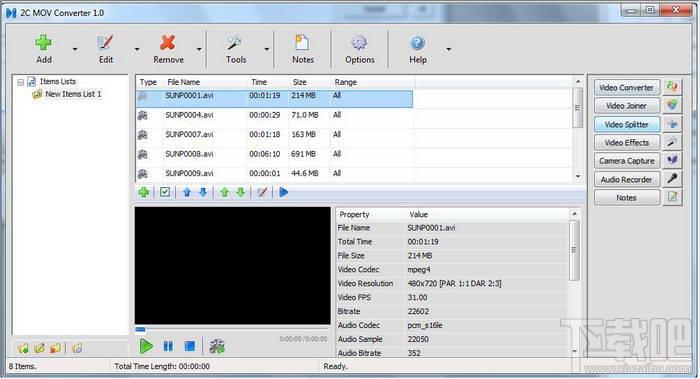700x379 pixels.
Task: Sort by the Size column header
Action: pyautogui.click(x=300, y=82)
